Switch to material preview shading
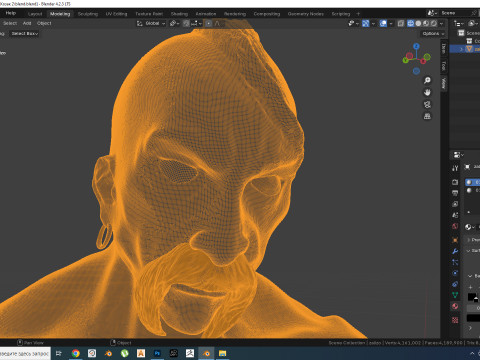This screenshot has width=480, height=360. pyautogui.click(x=426, y=23)
